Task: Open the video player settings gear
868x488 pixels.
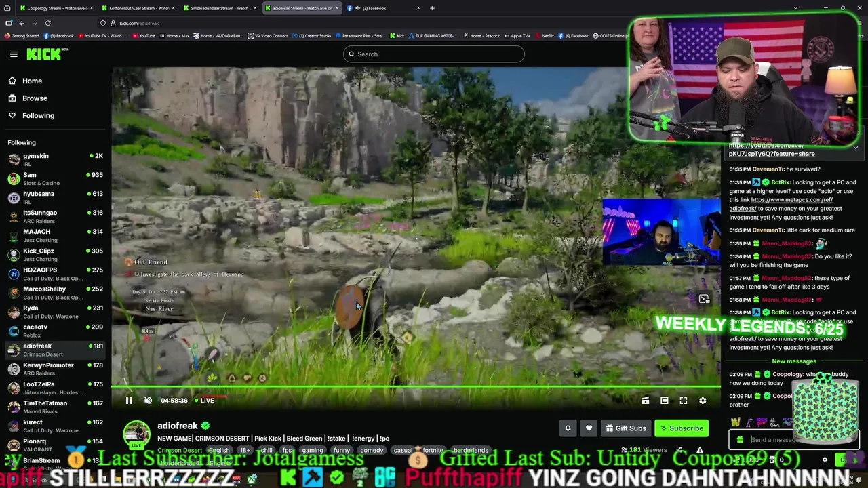Action: [703, 401]
